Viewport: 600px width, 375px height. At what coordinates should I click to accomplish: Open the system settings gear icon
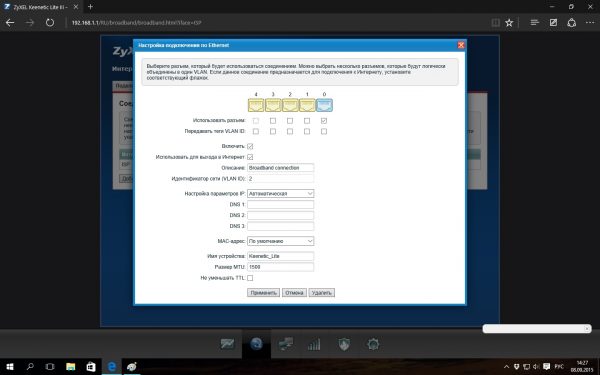point(373,344)
